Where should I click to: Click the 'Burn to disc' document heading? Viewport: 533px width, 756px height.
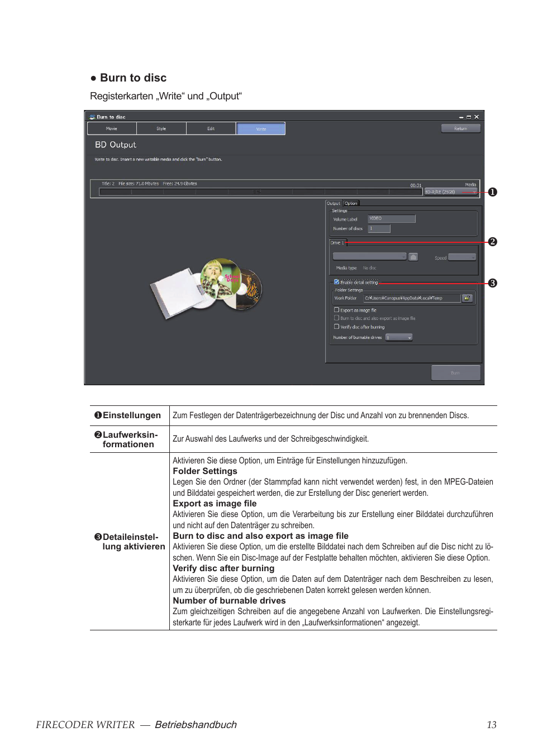[x=133, y=78]
